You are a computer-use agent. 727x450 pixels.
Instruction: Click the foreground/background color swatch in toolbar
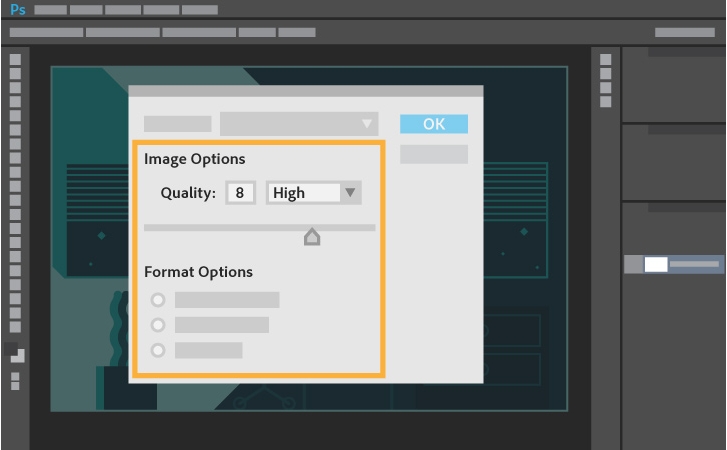(x=15, y=353)
